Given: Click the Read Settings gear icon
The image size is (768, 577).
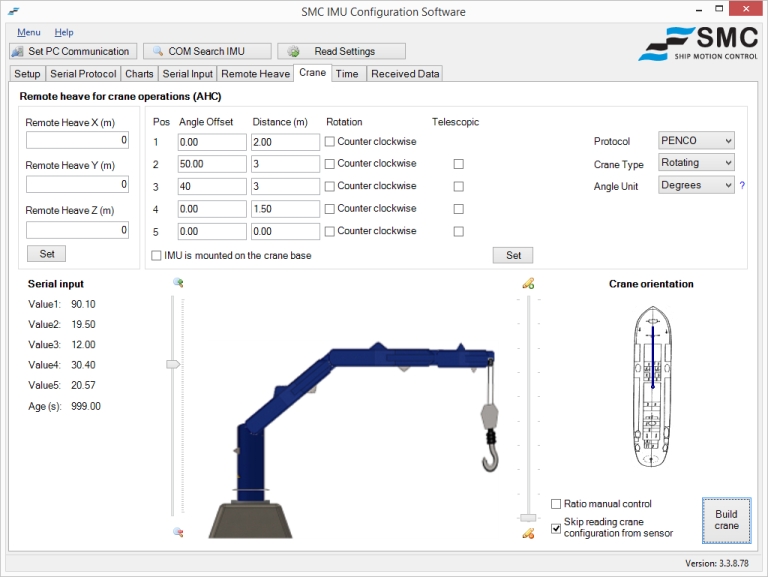Looking at the screenshot, I should pos(293,51).
